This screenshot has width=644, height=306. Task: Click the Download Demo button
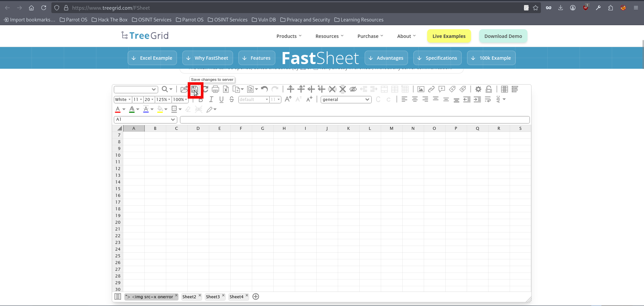click(x=503, y=36)
